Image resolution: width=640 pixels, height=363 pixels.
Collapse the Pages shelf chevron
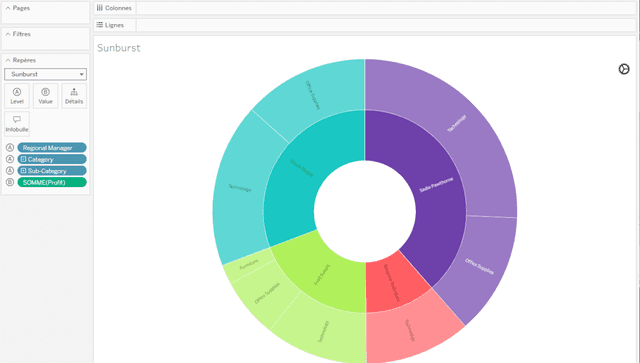[x=8, y=8]
